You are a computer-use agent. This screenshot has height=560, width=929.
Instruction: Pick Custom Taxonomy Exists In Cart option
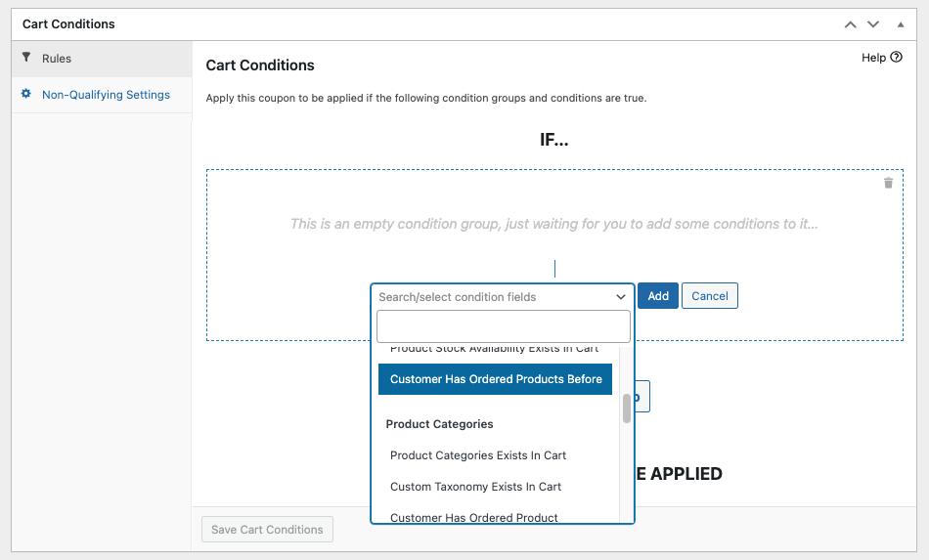tap(477, 487)
